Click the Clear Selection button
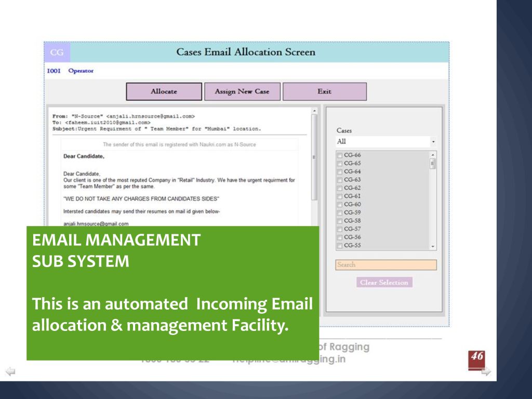Screen dimensions: 532x399 click(x=384, y=283)
